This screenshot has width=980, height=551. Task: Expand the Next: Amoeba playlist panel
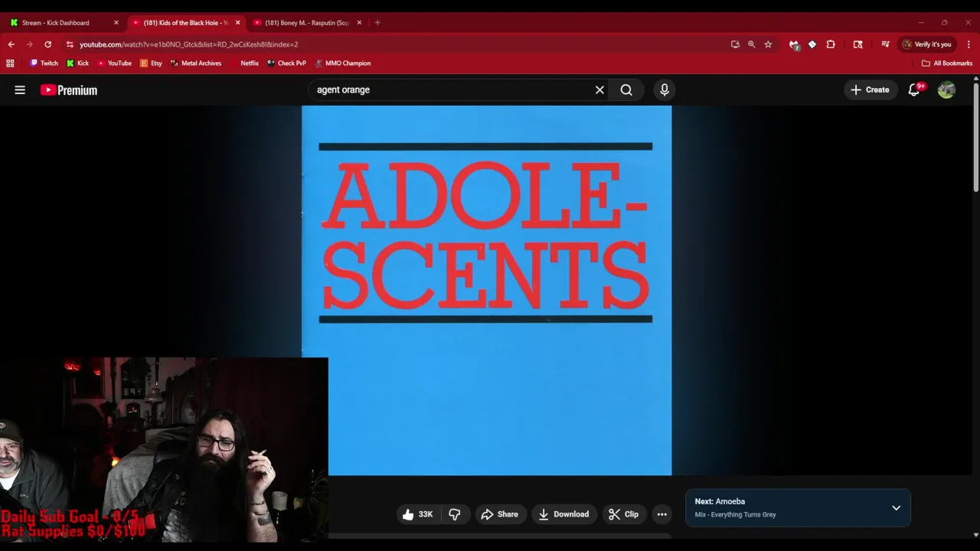pyautogui.click(x=896, y=508)
